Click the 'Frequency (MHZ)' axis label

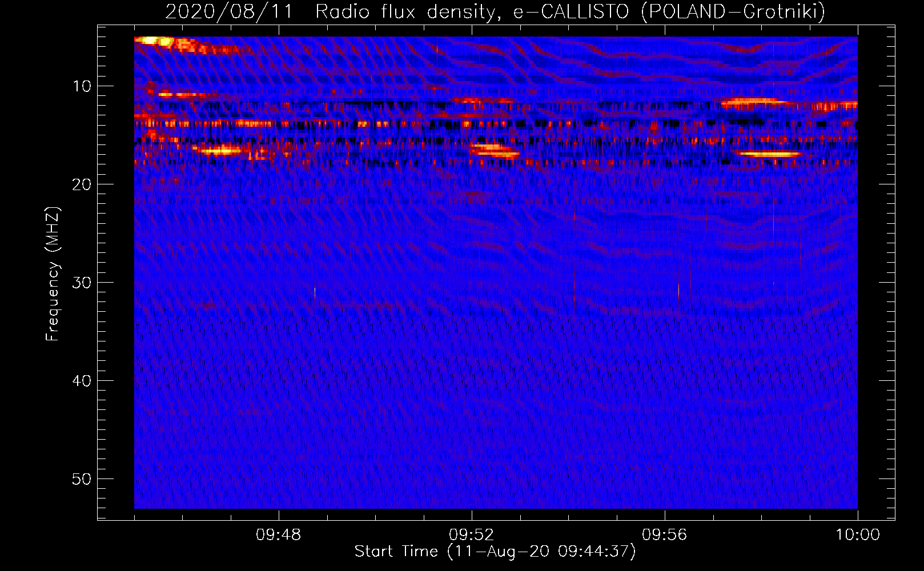(53, 274)
